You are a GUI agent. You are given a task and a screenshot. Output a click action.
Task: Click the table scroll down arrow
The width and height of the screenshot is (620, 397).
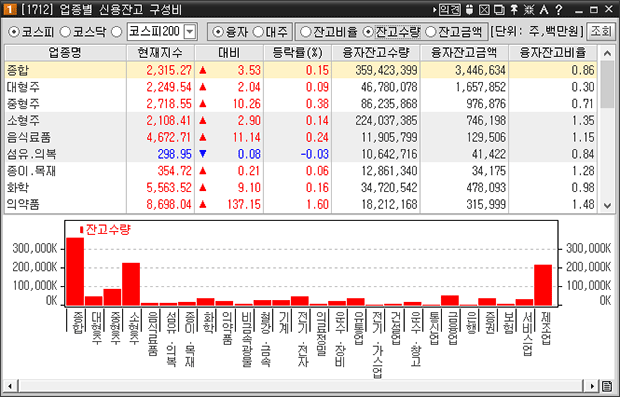(x=607, y=205)
